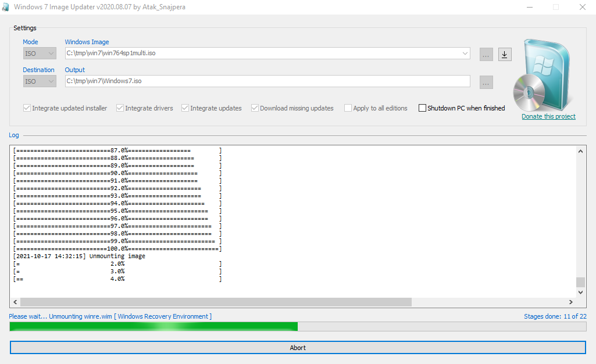This screenshot has width=596, height=364.
Task: Click the 'Stages done: 11 of 22' status text
Action: tap(555, 316)
